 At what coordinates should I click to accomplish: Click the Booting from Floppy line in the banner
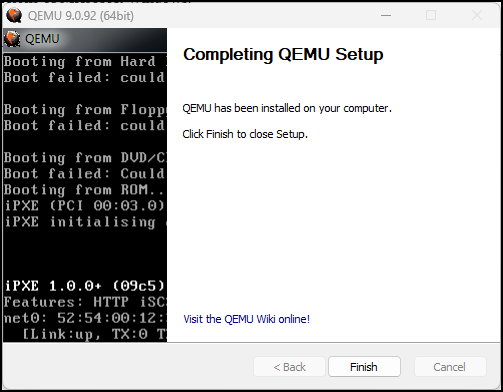click(x=85, y=110)
